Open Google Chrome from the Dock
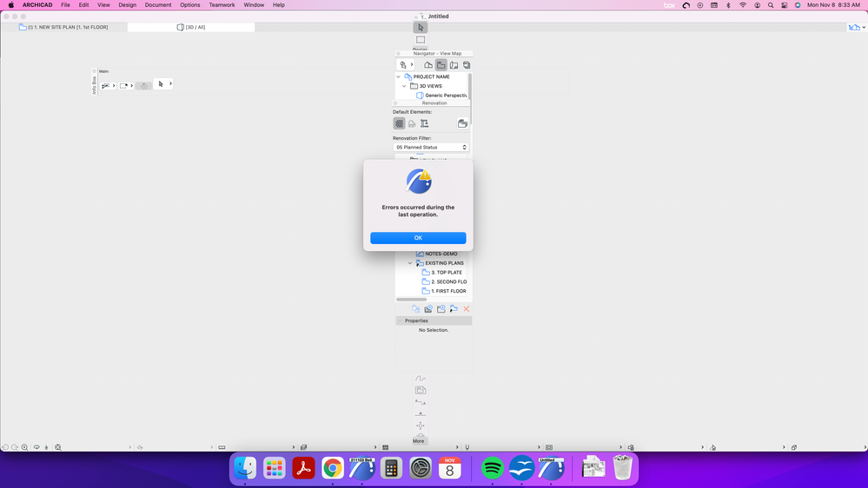 click(333, 468)
